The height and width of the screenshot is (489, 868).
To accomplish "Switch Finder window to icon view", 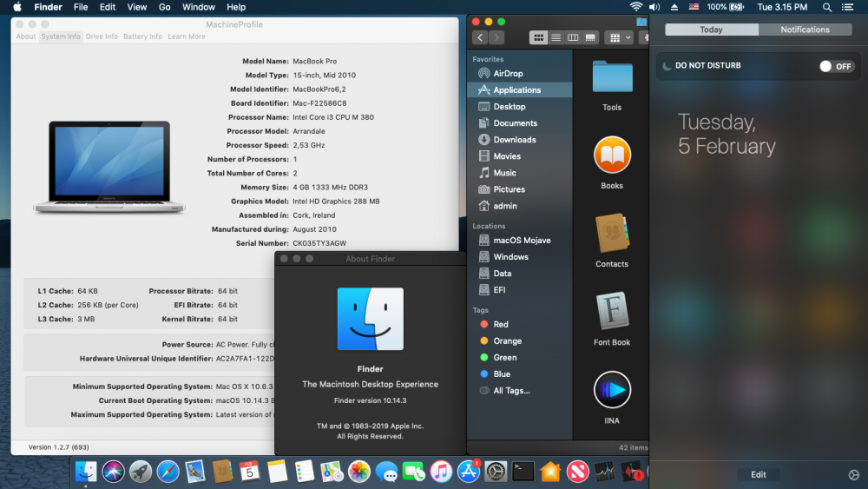I will click(538, 37).
